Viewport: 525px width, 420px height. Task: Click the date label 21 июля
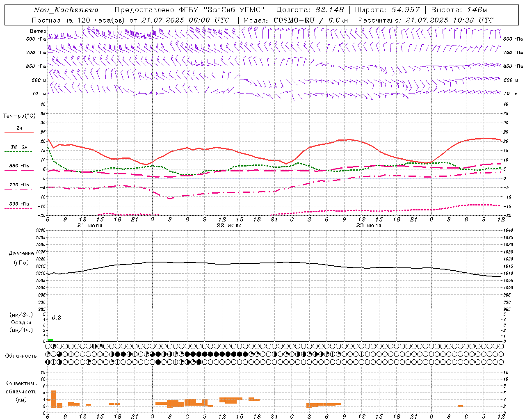(x=90, y=226)
